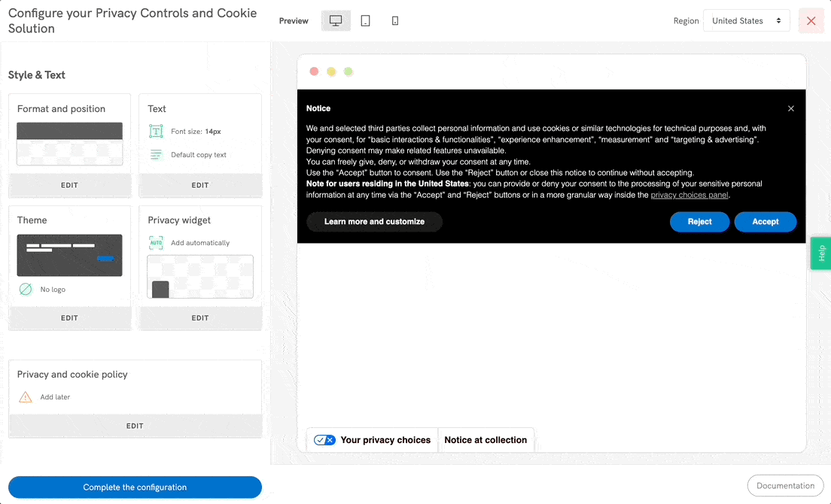The width and height of the screenshot is (831, 504).
Task: Click the font size icon in Text card
Action: 156,132
